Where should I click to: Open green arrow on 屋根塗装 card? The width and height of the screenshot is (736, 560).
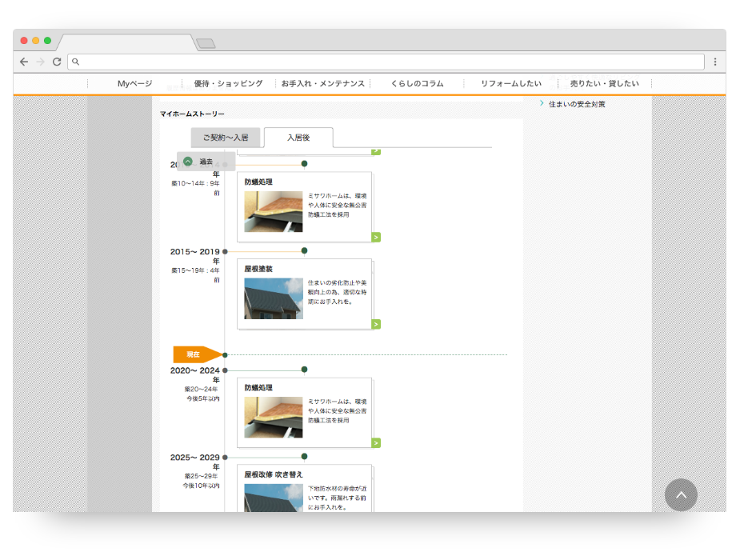[x=376, y=324]
